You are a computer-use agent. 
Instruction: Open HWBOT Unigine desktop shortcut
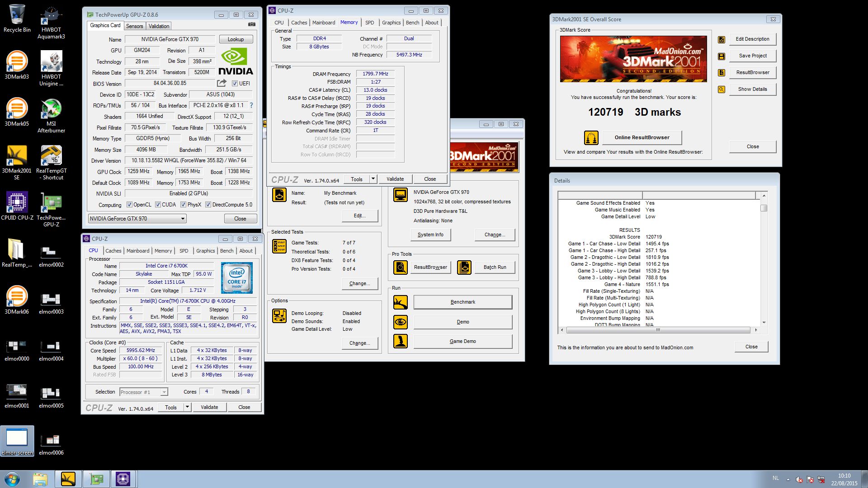[x=51, y=69]
